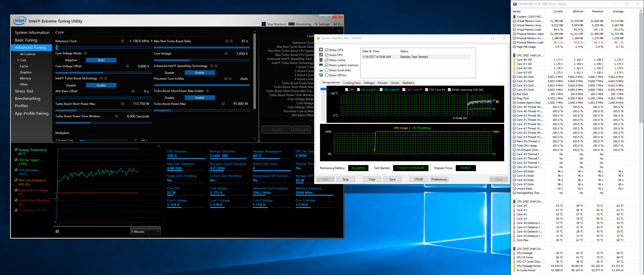Toggle the NVMe Samsung SSD 960 graph checkbox
This screenshot has height=275, width=644.
449,89
